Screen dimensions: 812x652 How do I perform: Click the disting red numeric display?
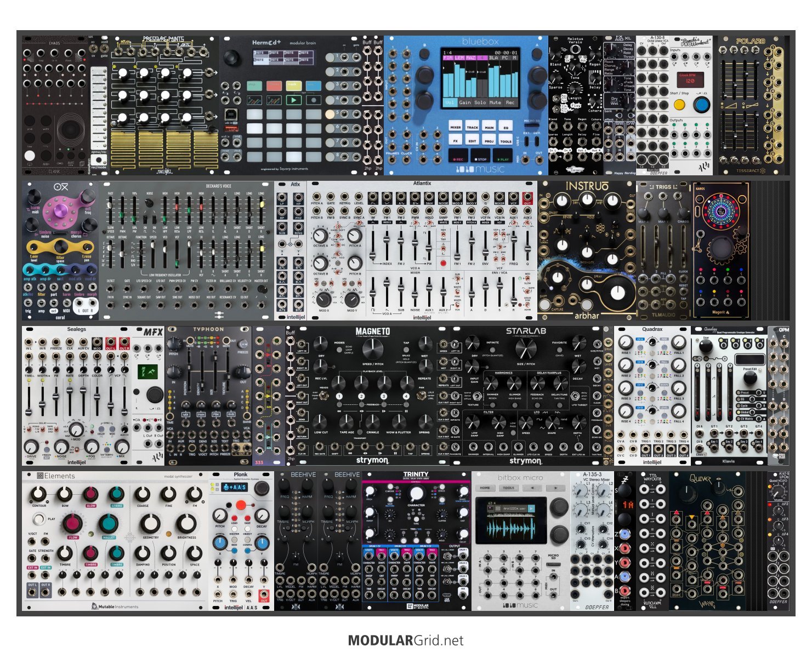click(628, 505)
